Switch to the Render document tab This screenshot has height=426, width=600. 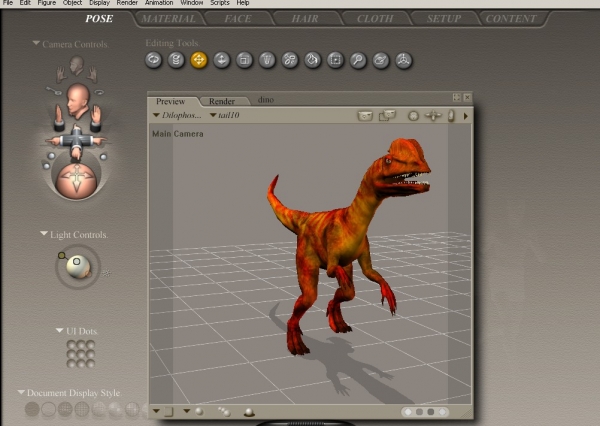coord(222,101)
